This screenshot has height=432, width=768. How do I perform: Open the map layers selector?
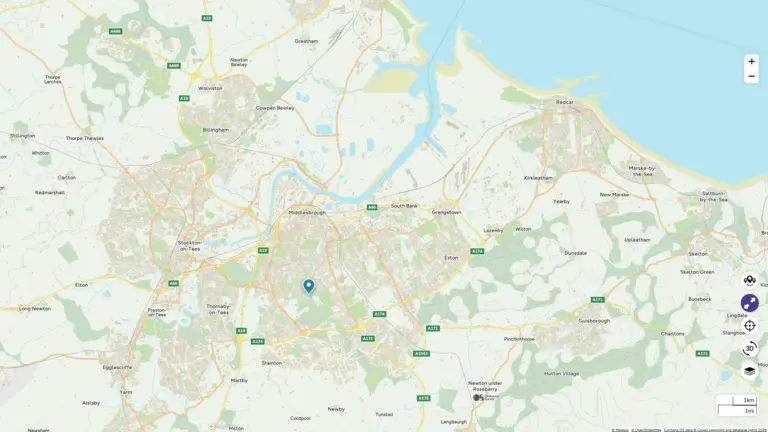749,371
